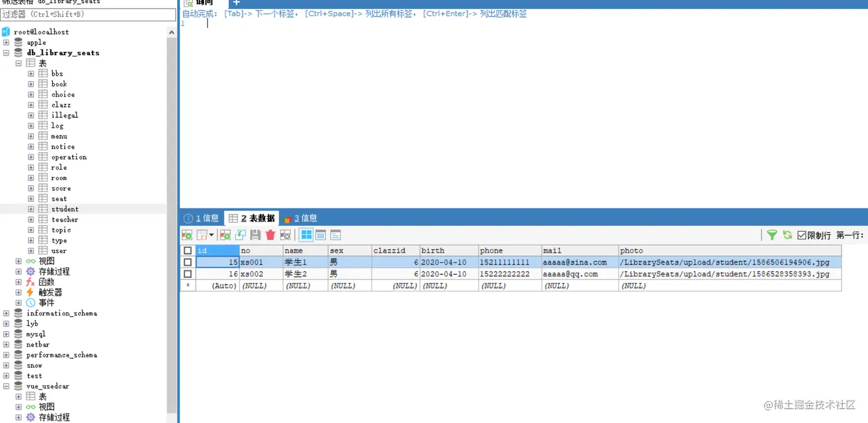Click the save changes floppy icon
Image resolution: width=868 pixels, height=423 pixels.
coord(255,235)
